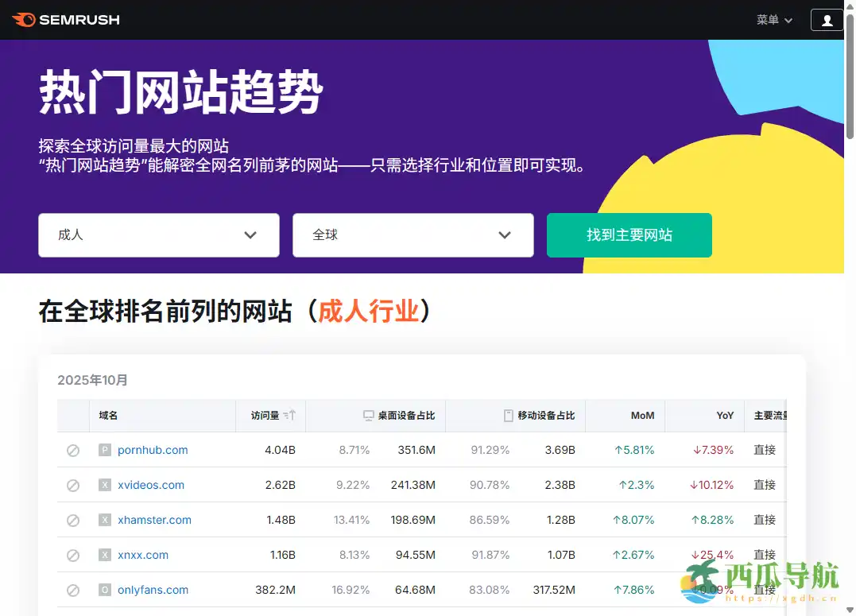Open the 成人 industry dropdown
The image size is (856, 616).
(158, 235)
